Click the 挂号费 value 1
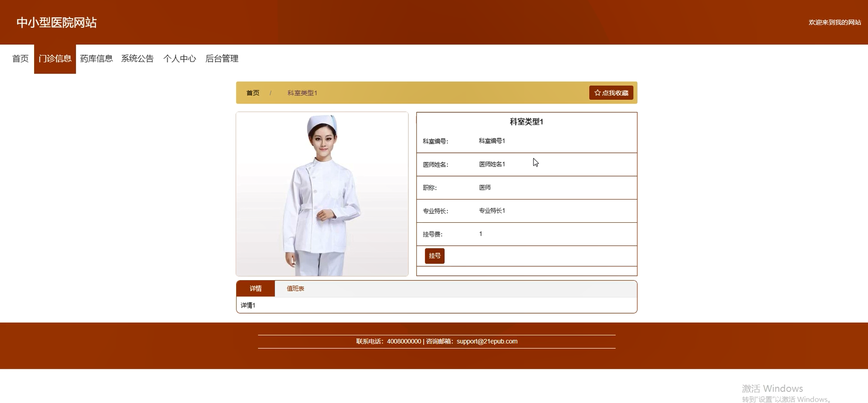 coord(481,234)
